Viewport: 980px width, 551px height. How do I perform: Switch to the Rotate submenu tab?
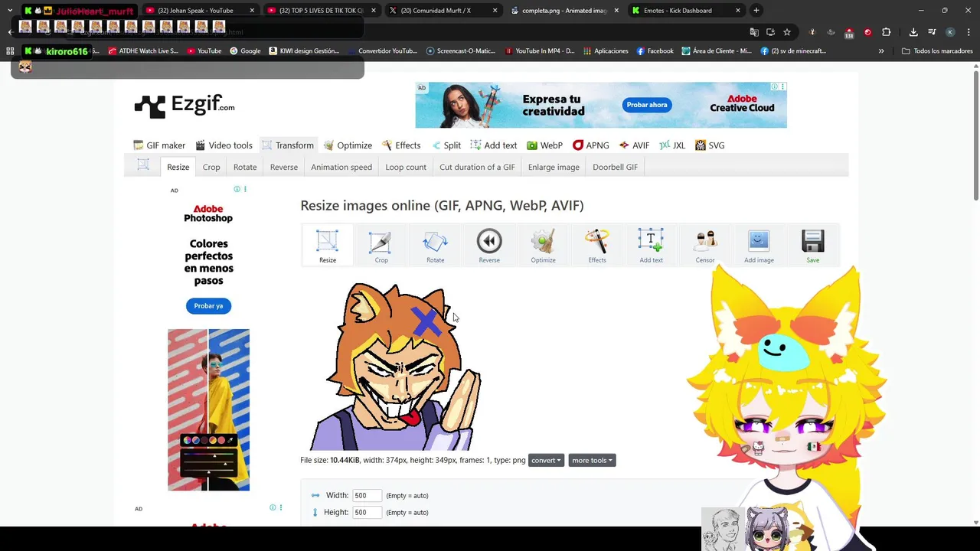click(x=245, y=167)
